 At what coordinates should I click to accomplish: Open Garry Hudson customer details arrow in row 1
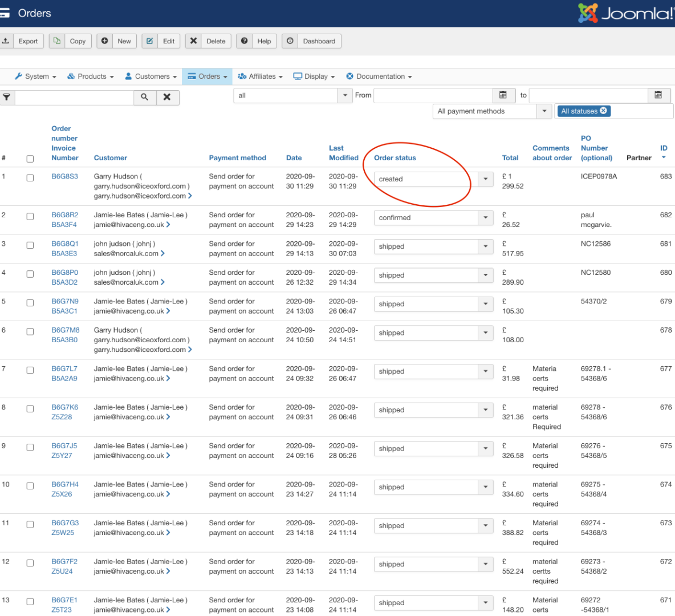pos(190,196)
